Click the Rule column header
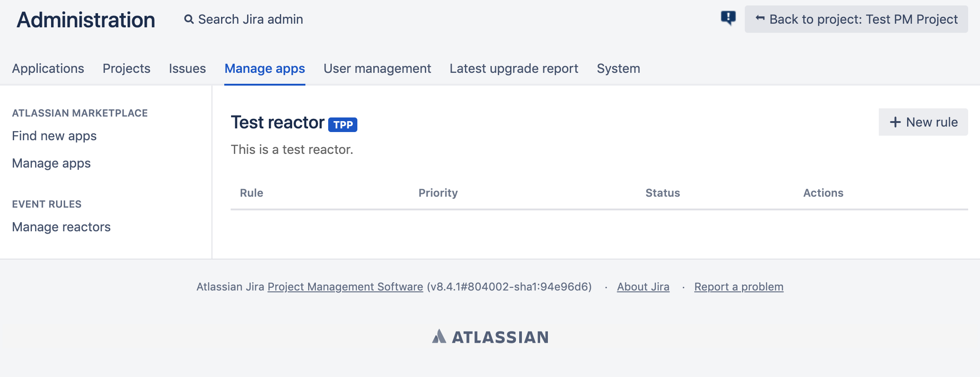The width and height of the screenshot is (980, 377). point(252,193)
